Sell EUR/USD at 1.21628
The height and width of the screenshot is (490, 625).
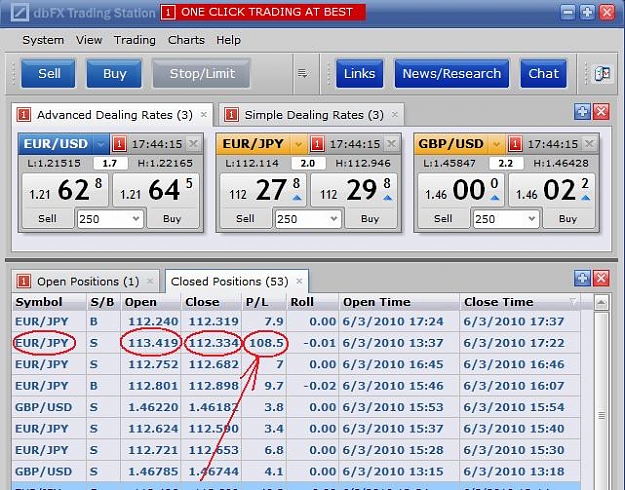pyautogui.click(x=65, y=190)
